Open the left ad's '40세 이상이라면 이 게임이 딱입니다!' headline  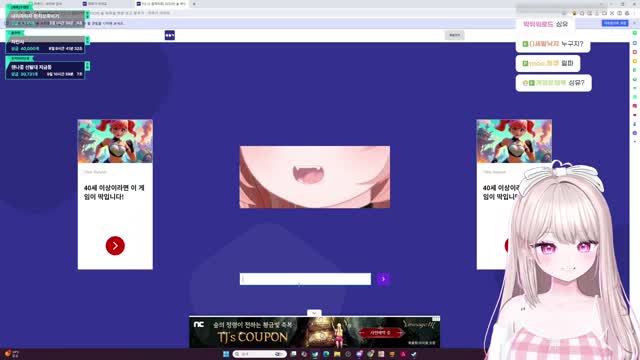(x=114, y=192)
